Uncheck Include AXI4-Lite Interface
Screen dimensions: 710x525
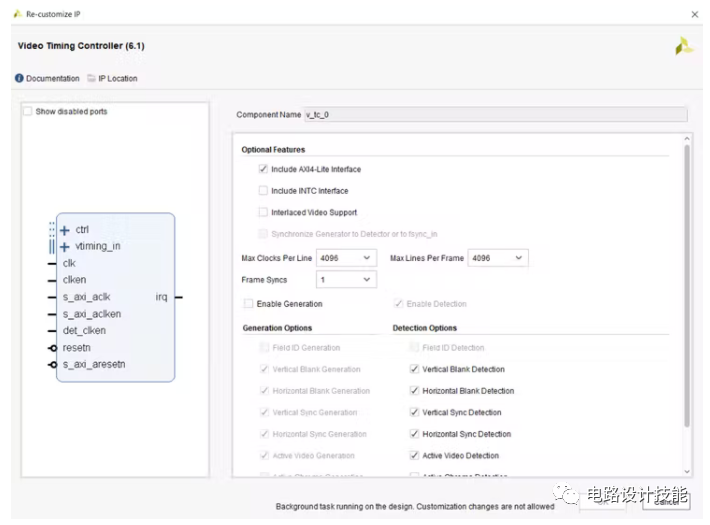[263, 169]
